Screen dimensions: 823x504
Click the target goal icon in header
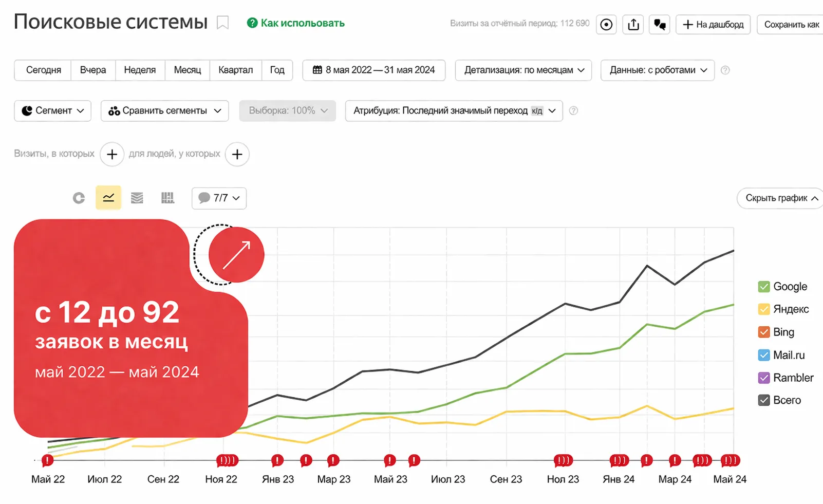coord(606,25)
